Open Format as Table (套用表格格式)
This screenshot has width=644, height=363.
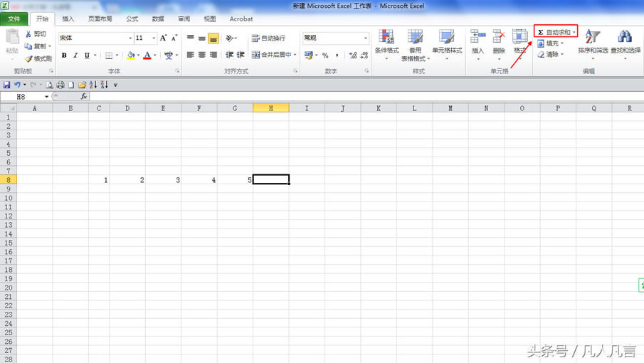[416, 44]
